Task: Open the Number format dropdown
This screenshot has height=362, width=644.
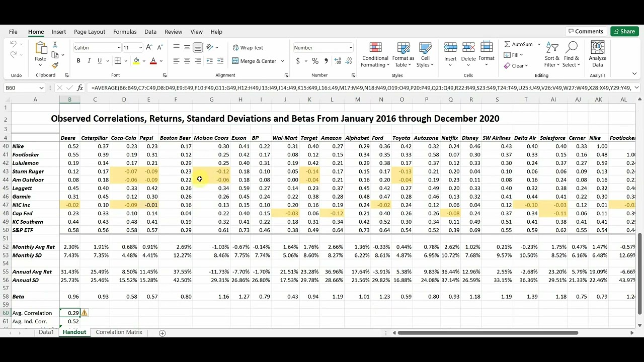Action: coord(351,47)
